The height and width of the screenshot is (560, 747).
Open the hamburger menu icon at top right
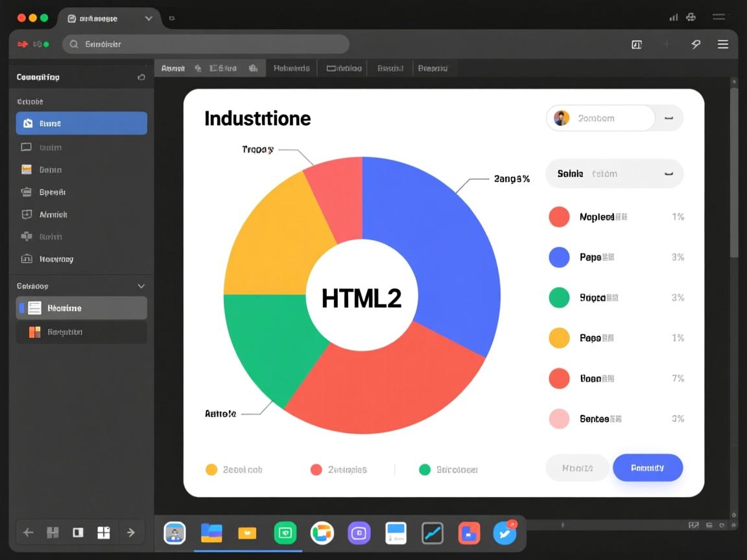[x=723, y=44]
